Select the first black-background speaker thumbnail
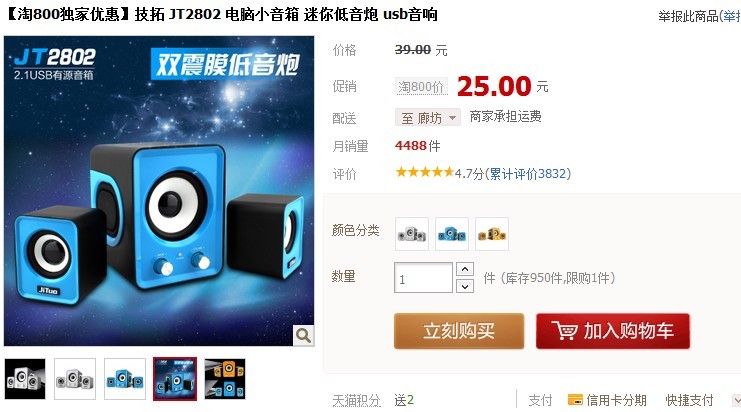 25,379
